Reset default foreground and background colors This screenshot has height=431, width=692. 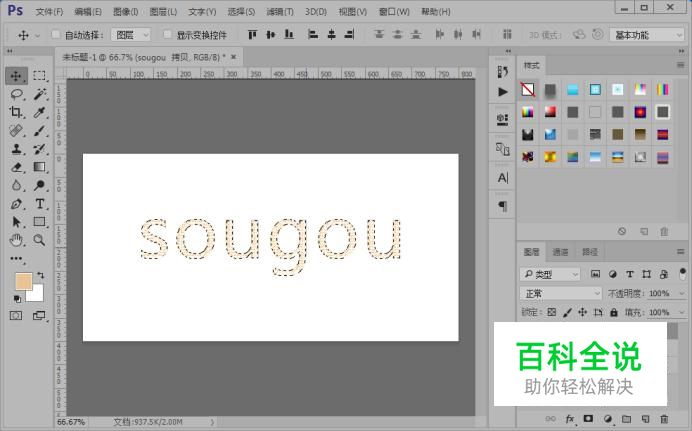(17, 299)
